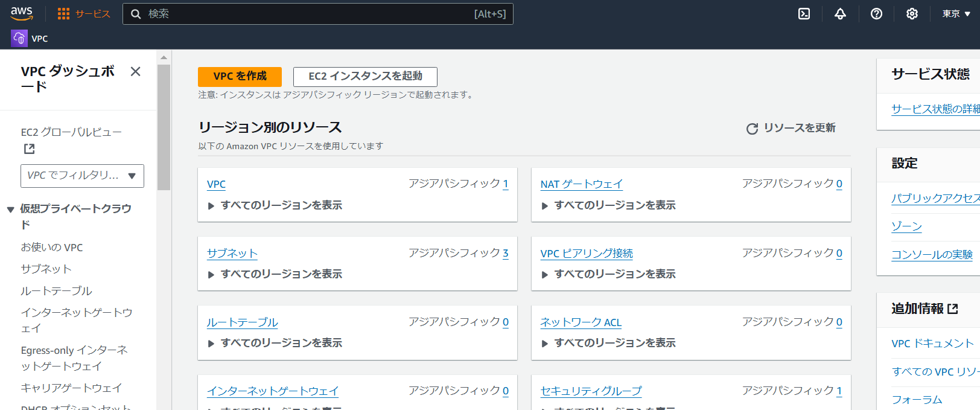
Task: Open the VPC filter dropdown
Action: tap(82, 176)
